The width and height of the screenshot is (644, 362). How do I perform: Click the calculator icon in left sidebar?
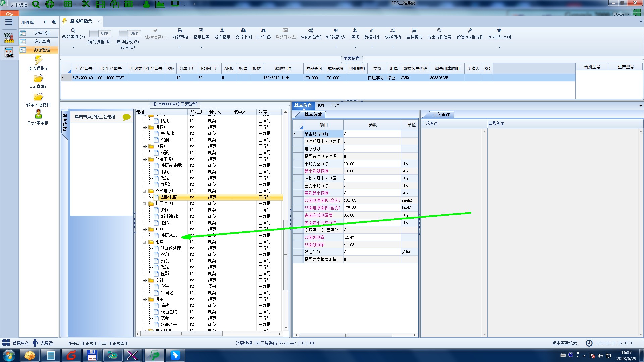[x=9, y=53]
